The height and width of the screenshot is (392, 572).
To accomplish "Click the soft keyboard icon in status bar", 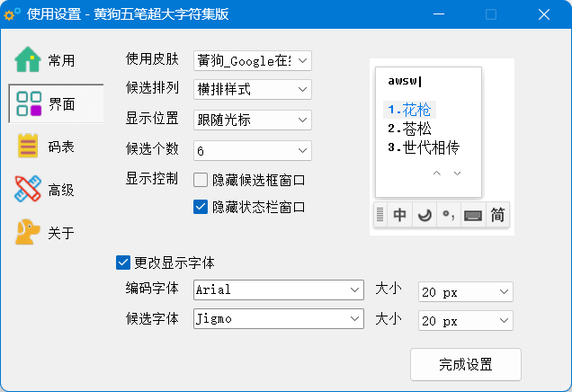I will (x=472, y=216).
